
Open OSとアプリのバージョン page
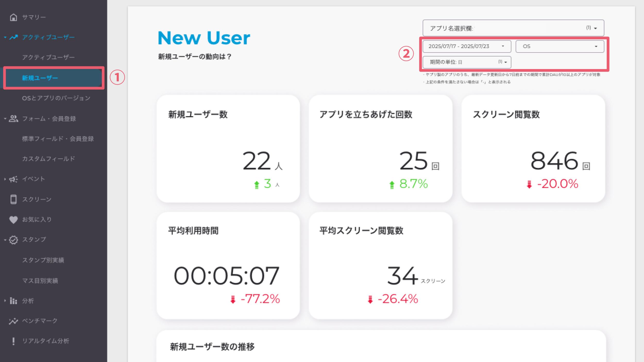pos(56,98)
